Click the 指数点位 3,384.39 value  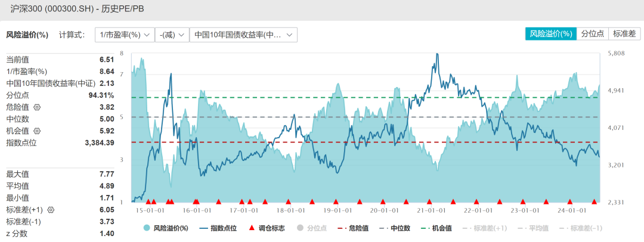(100, 143)
